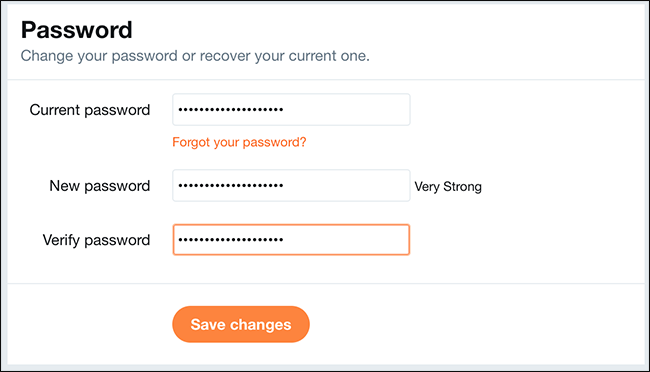Click empty space after dots in Verify field

346,240
